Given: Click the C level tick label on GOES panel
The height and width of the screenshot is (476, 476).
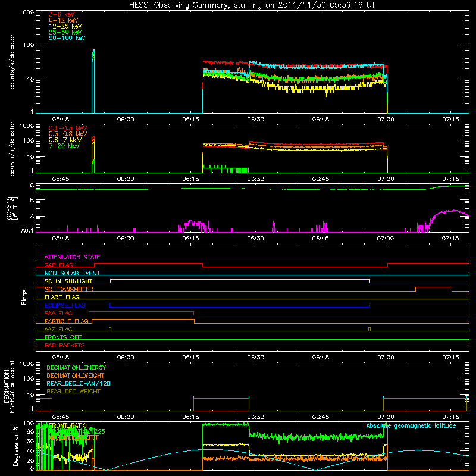Looking at the screenshot, I should coord(32,186).
